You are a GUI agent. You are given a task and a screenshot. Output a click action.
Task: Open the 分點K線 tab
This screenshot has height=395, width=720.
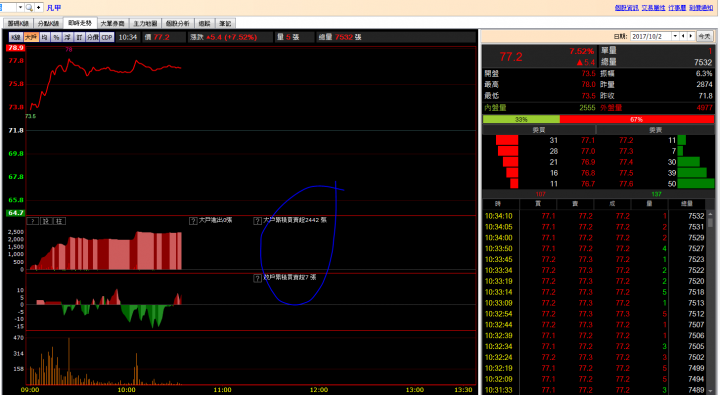pos(48,23)
